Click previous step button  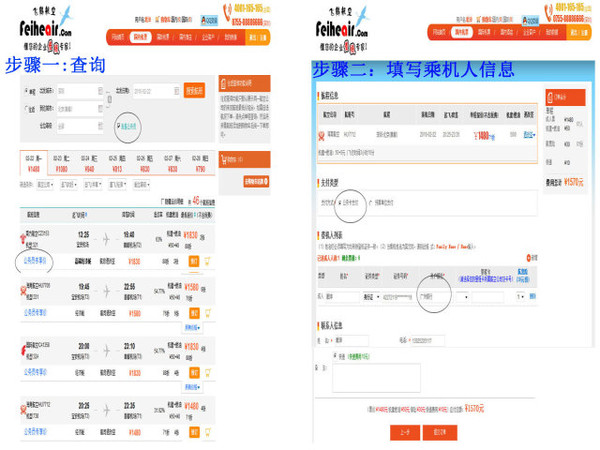(405, 432)
